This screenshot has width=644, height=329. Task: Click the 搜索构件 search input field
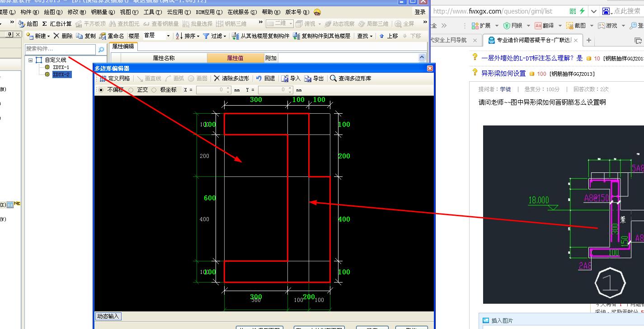click(60, 49)
